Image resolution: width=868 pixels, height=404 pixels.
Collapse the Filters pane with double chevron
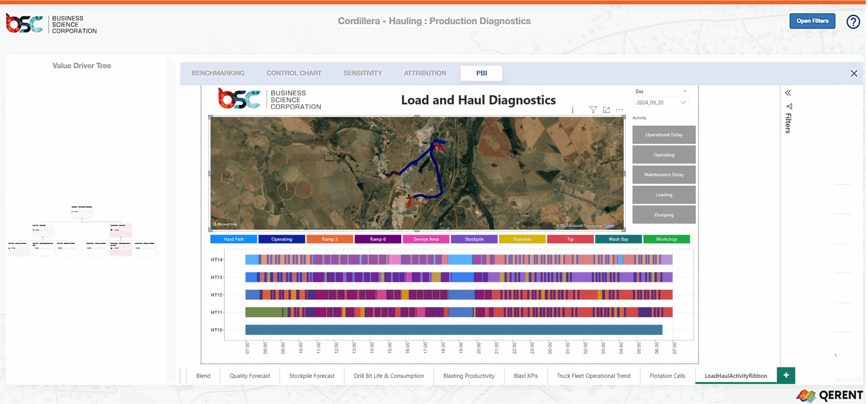(788, 93)
